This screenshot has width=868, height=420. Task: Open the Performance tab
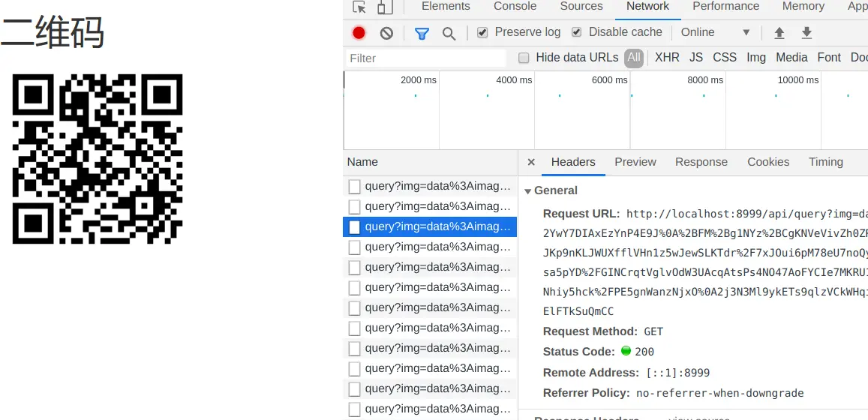(725, 6)
